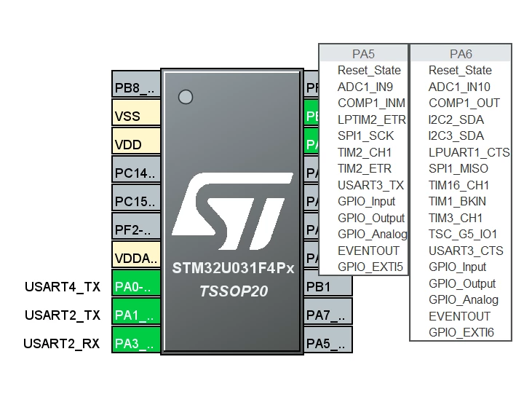The image size is (532, 397).
Task: Choose SPI1_MISO in the PA6 menu
Action: 461,168
